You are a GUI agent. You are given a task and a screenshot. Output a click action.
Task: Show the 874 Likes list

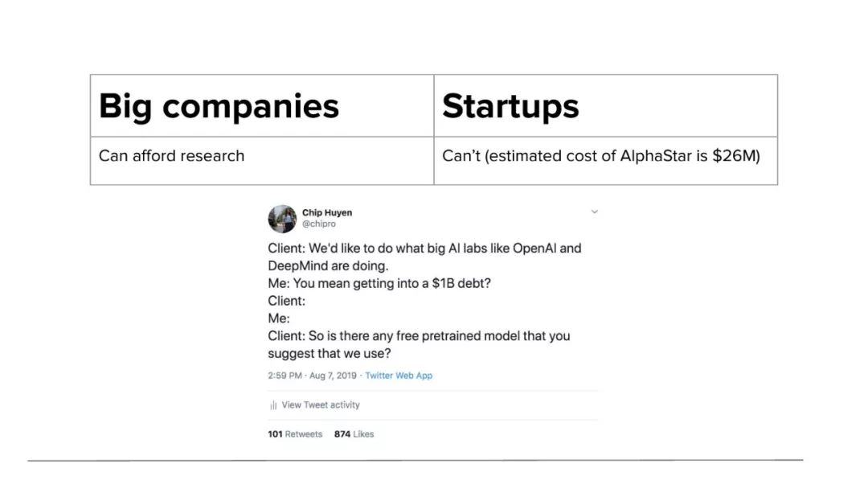[354, 434]
